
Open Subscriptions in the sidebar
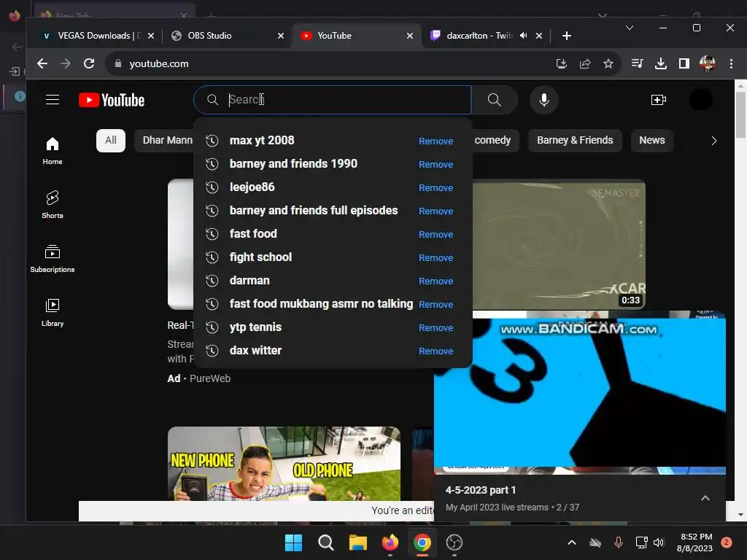[x=53, y=259]
